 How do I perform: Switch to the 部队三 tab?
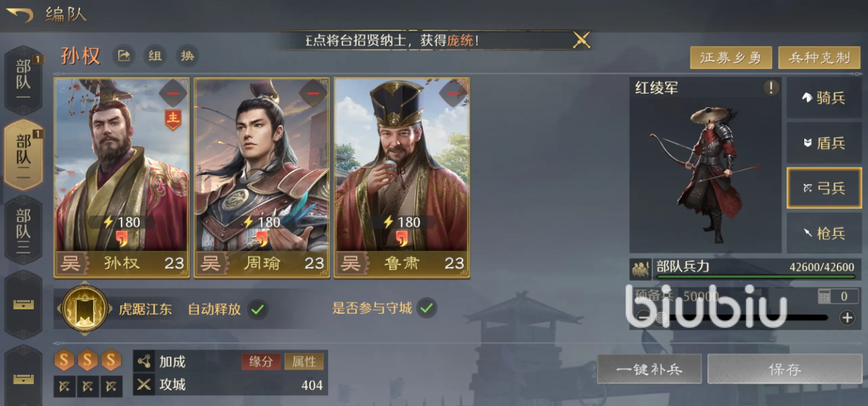coord(23,231)
